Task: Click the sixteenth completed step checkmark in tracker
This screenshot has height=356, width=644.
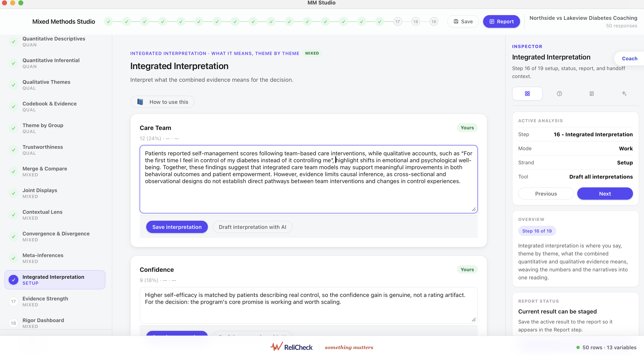Action: 380,22
